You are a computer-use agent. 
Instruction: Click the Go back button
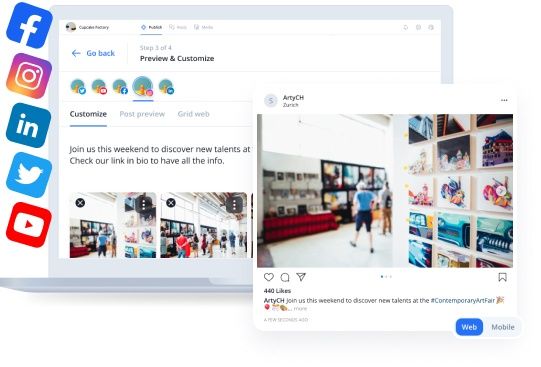[93, 53]
